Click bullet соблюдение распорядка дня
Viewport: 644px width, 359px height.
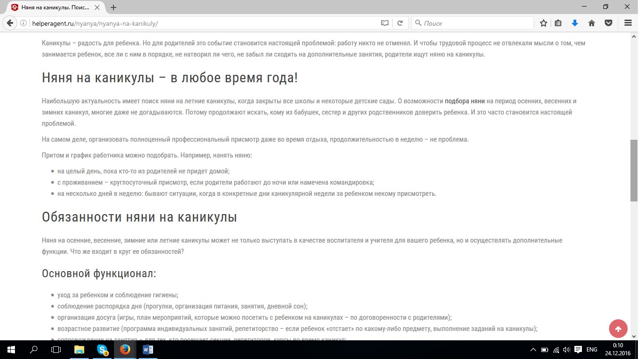(x=183, y=307)
